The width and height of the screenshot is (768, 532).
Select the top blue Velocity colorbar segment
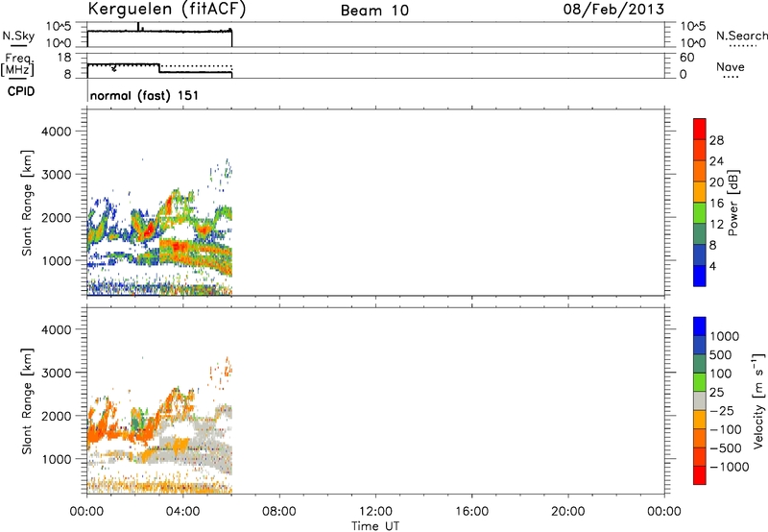[700, 326]
